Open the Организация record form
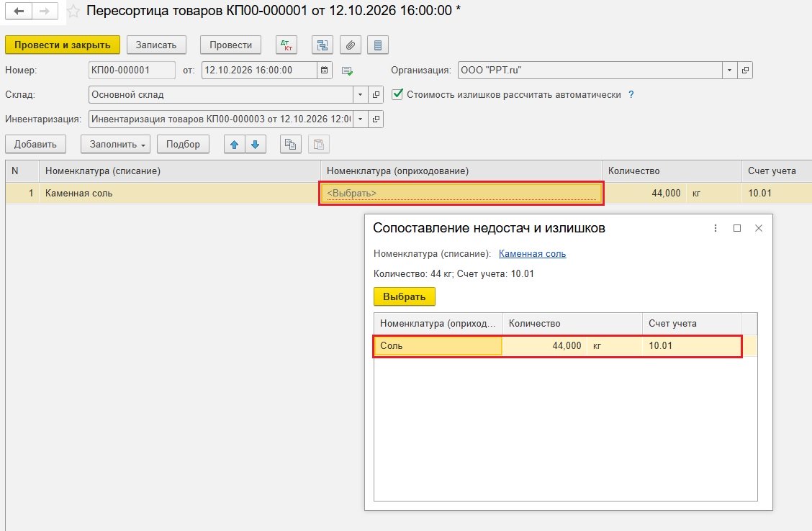 [745, 70]
